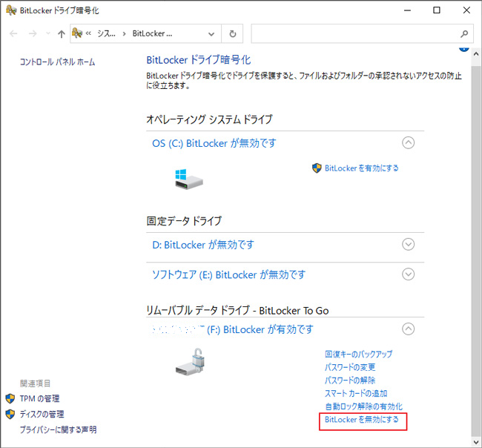This screenshot has width=482, height=448.
Task: Open プライバシーに関する声明 link
Action: [58, 429]
